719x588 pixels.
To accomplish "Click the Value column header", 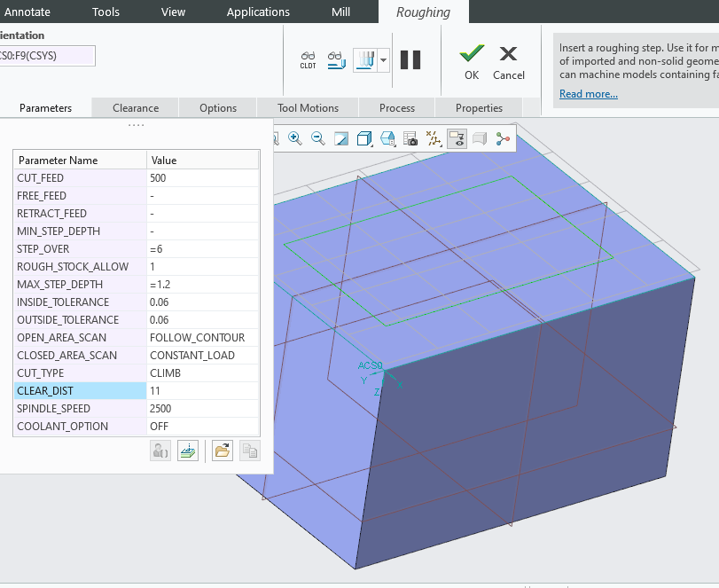I will pyautogui.click(x=203, y=160).
